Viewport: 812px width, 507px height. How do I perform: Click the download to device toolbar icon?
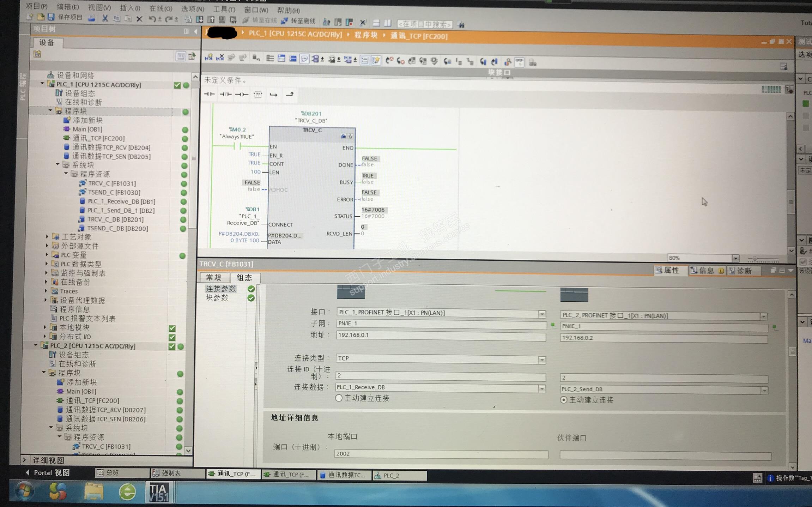[x=199, y=20]
